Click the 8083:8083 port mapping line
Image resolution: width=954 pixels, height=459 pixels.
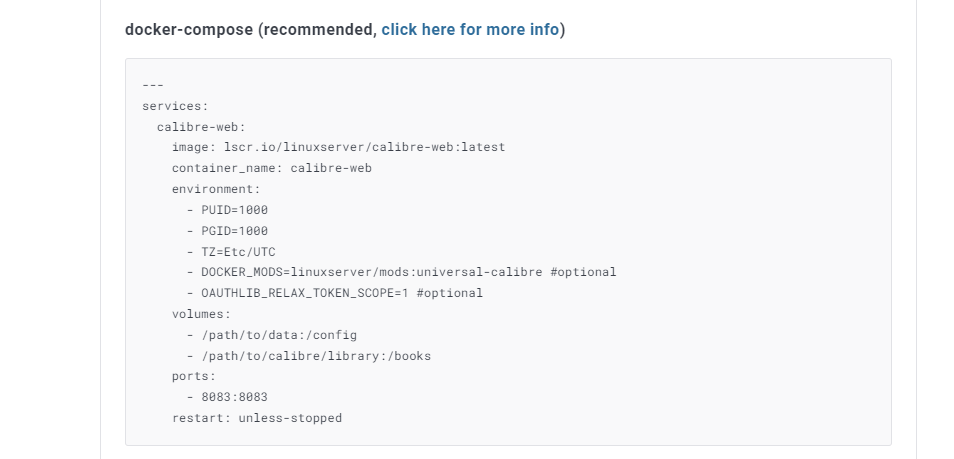(x=234, y=397)
